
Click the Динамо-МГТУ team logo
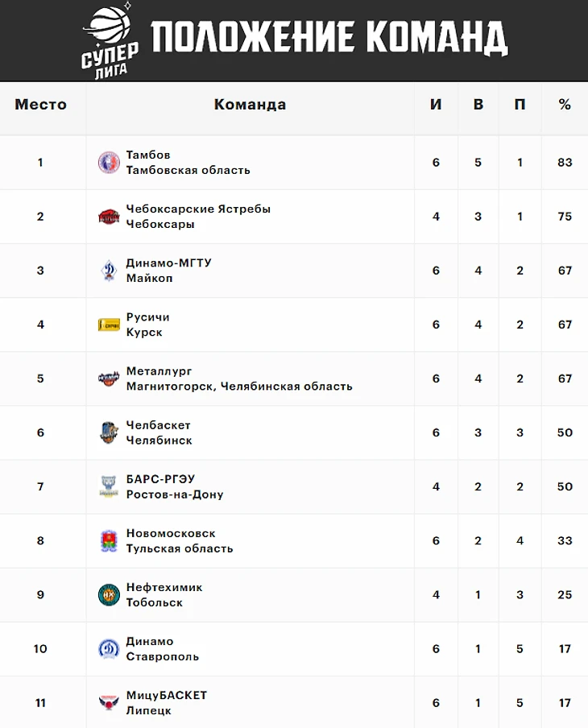coord(109,271)
